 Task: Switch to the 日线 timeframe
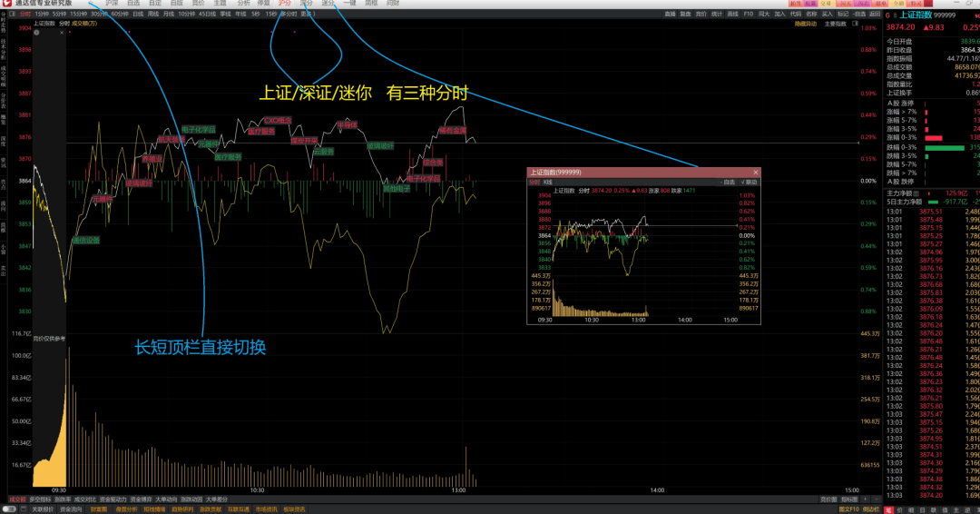[x=138, y=14]
